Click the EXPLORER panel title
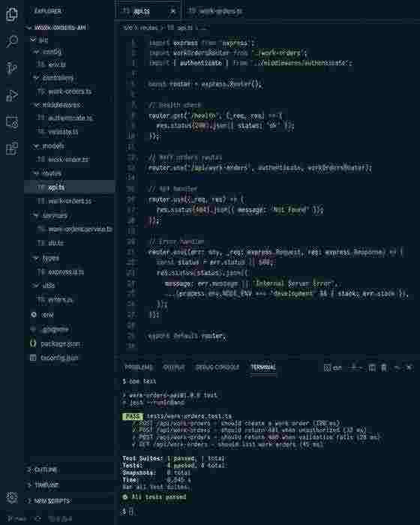Screen dimensions: 420x525 tap(48, 11)
